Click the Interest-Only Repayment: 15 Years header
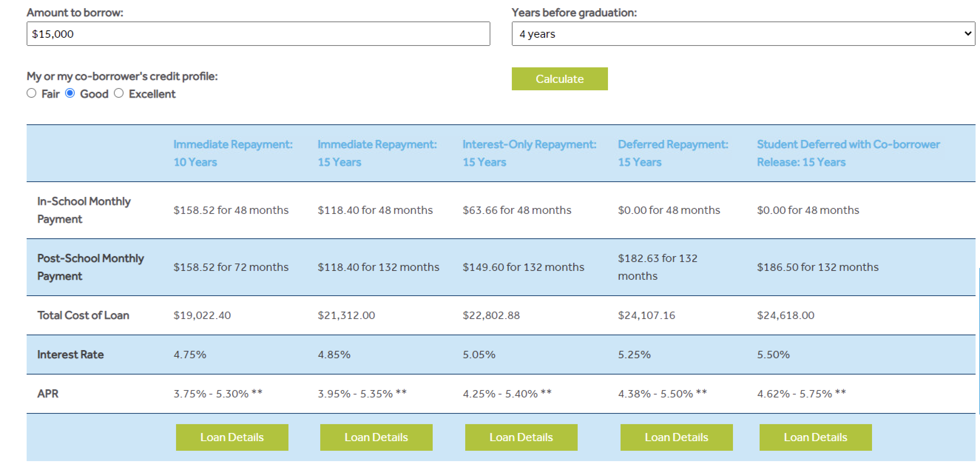Viewport: 980px width, 470px height. [529, 153]
